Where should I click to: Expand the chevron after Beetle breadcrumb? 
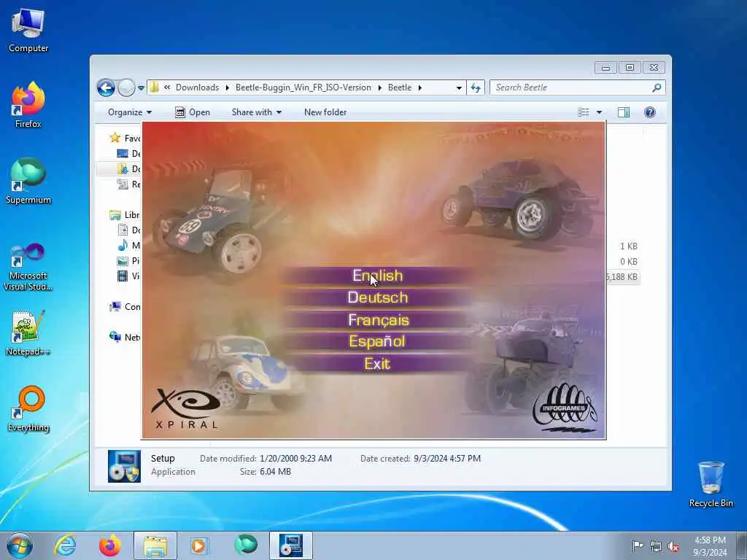point(419,87)
